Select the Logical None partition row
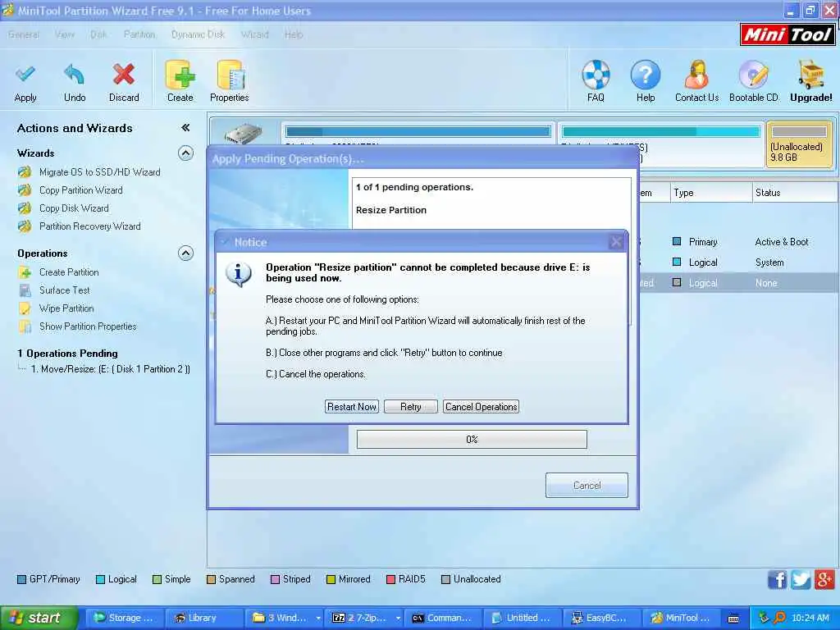Image resolution: width=840 pixels, height=630 pixels. (x=739, y=283)
